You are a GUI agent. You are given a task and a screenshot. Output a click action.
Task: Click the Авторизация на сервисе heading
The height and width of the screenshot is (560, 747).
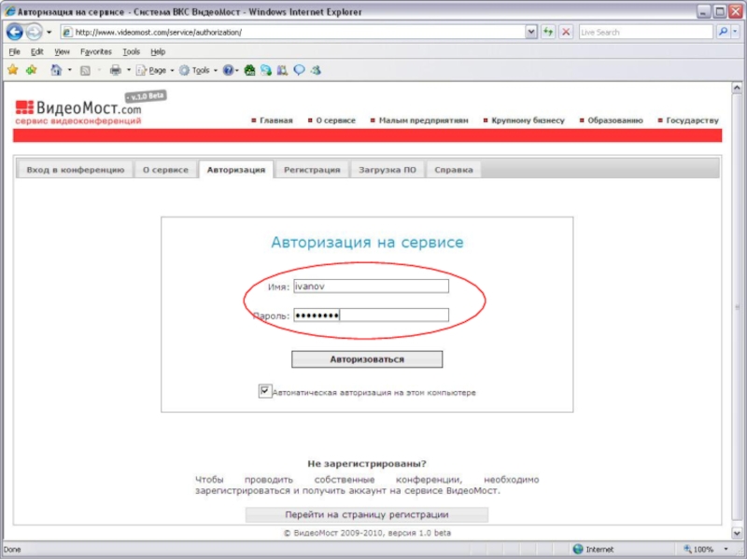click(x=367, y=242)
